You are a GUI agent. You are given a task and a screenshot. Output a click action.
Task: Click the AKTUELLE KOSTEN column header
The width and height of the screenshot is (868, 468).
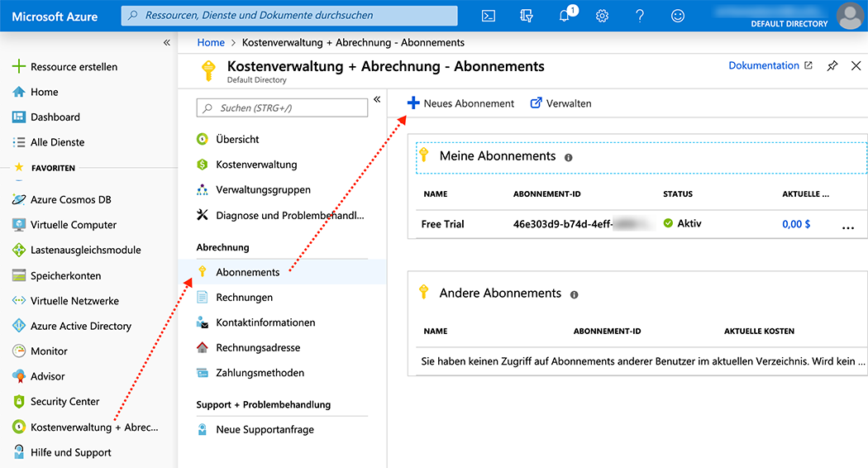pyautogui.click(x=759, y=332)
